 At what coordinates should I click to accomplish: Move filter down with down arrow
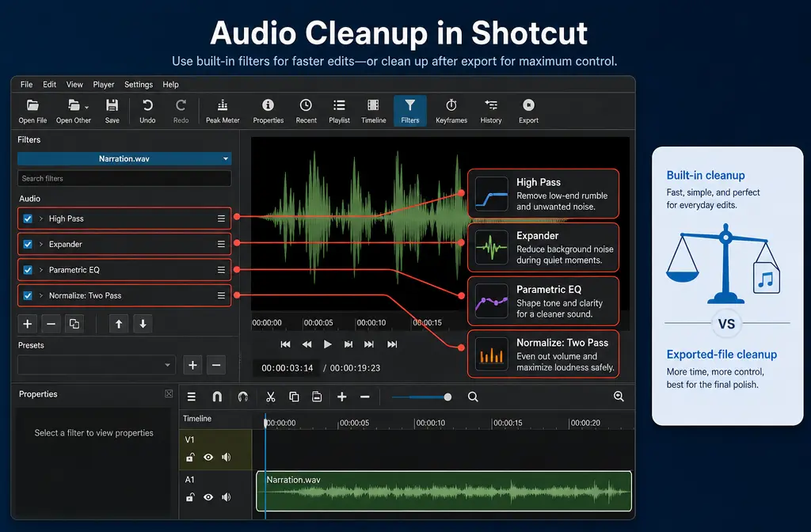click(143, 324)
